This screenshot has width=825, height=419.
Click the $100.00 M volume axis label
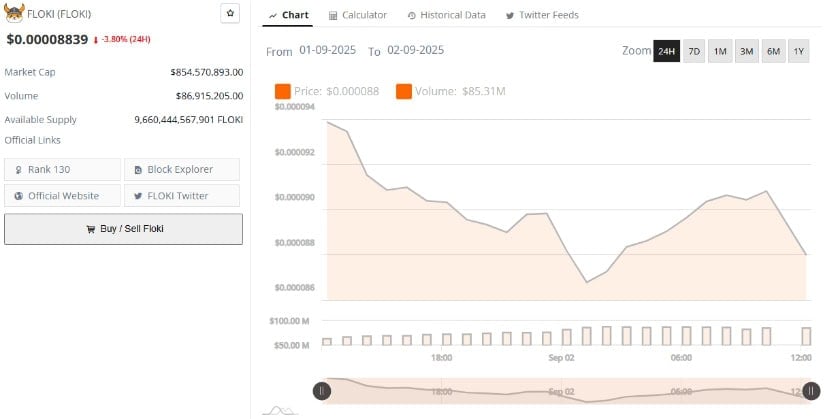click(x=289, y=321)
